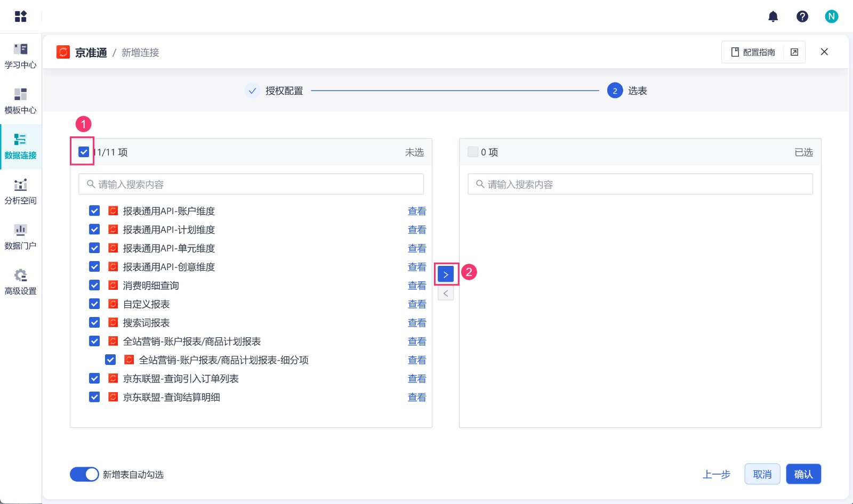Open notifications bell
853x504 pixels.
click(x=773, y=17)
